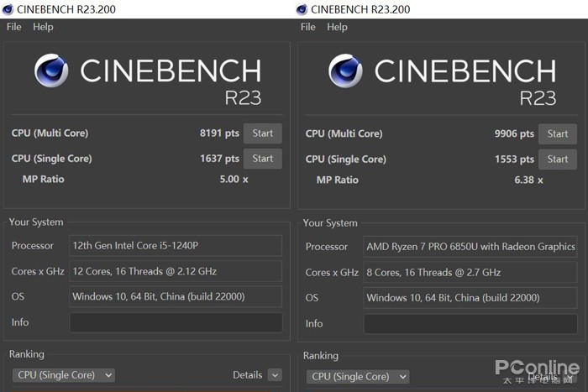This screenshot has width=588, height=392.
Task: Click Info input field in left window
Action: point(176,322)
